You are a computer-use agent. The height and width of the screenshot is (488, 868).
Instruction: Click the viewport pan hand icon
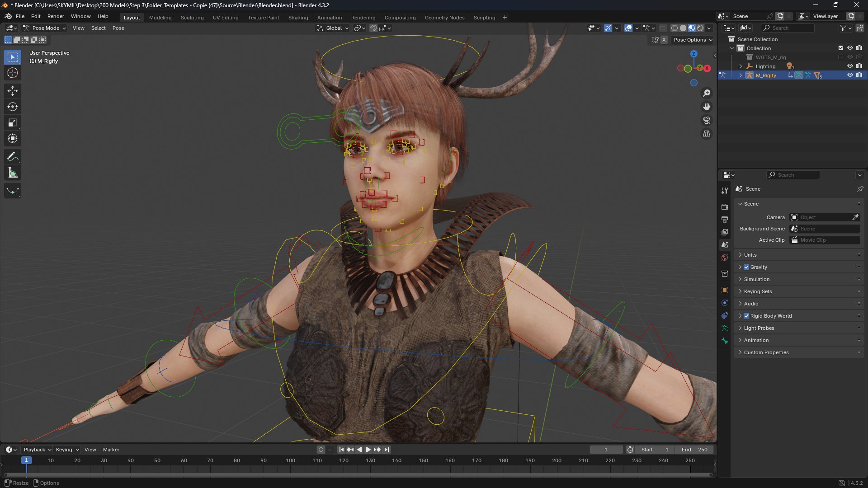[707, 107]
